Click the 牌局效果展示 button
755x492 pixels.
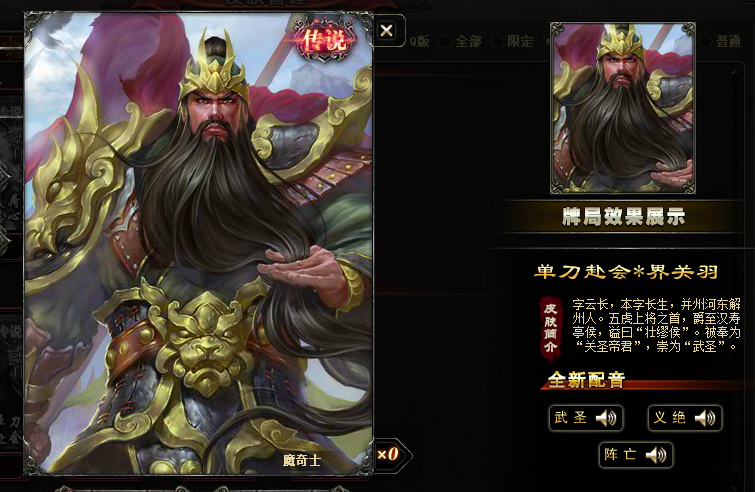(623, 217)
